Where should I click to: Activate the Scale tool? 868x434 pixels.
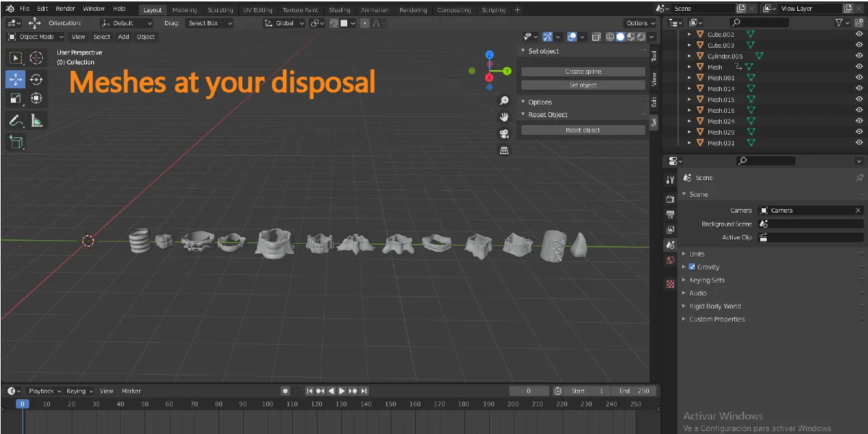click(16, 98)
